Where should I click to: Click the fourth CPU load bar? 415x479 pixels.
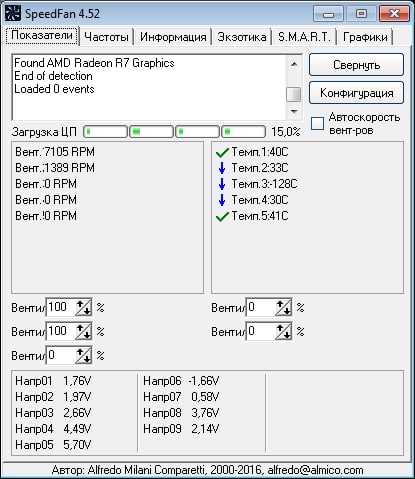(x=243, y=132)
